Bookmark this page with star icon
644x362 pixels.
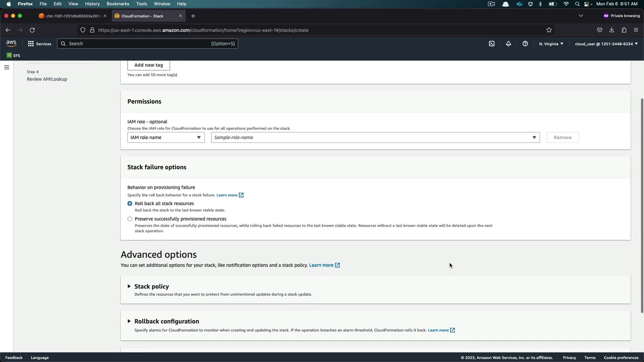click(x=549, y=30)
